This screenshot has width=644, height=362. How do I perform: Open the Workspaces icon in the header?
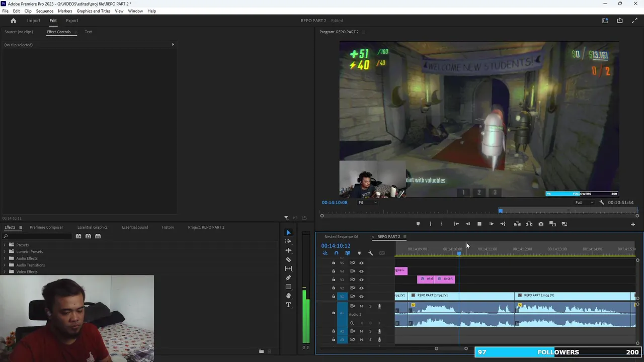[x=605, y=21]
